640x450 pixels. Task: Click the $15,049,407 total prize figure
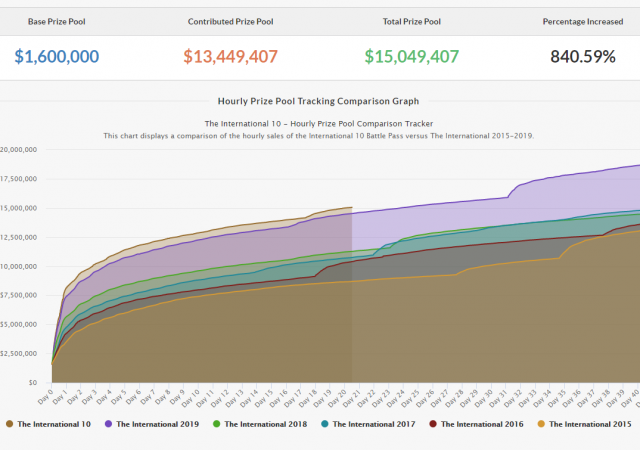(411, 56)
